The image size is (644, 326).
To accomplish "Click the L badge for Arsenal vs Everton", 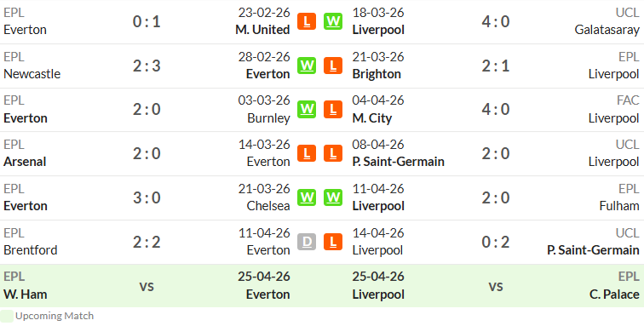I will [307, 153].
